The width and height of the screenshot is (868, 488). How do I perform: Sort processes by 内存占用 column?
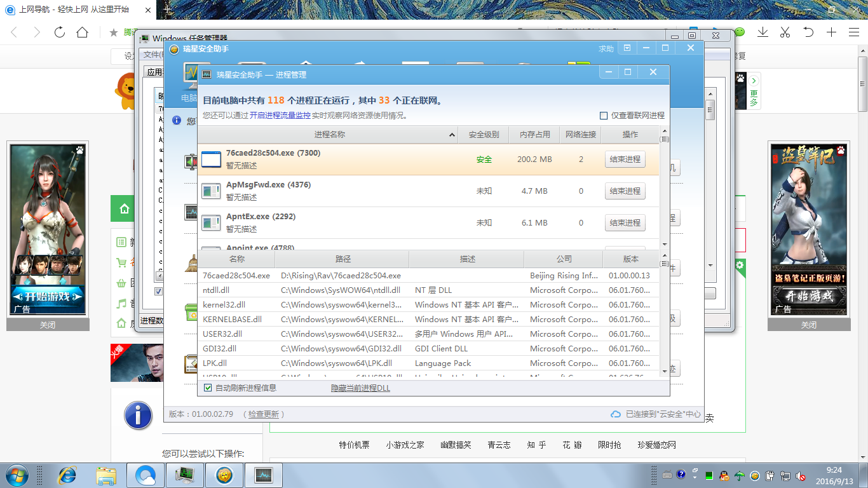[x=535, y=135]
